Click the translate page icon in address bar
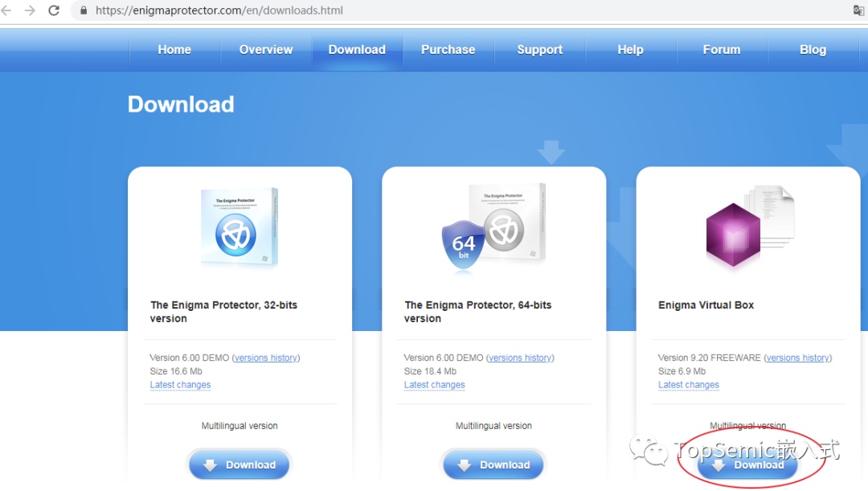The image size is (868, 491). (x=858, y=10)
